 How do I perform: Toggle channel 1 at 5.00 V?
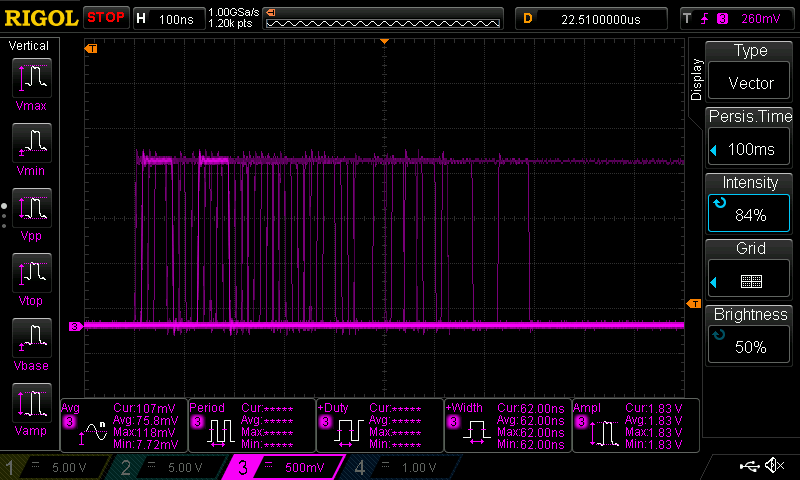tap(57, 467)
